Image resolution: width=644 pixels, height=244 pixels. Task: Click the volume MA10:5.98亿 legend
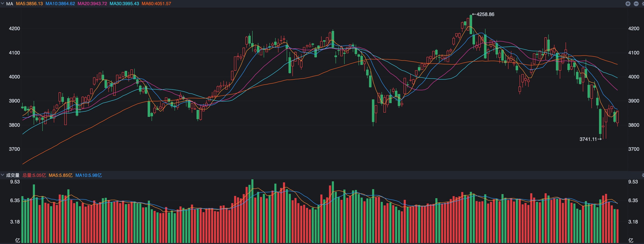point(89,175)
